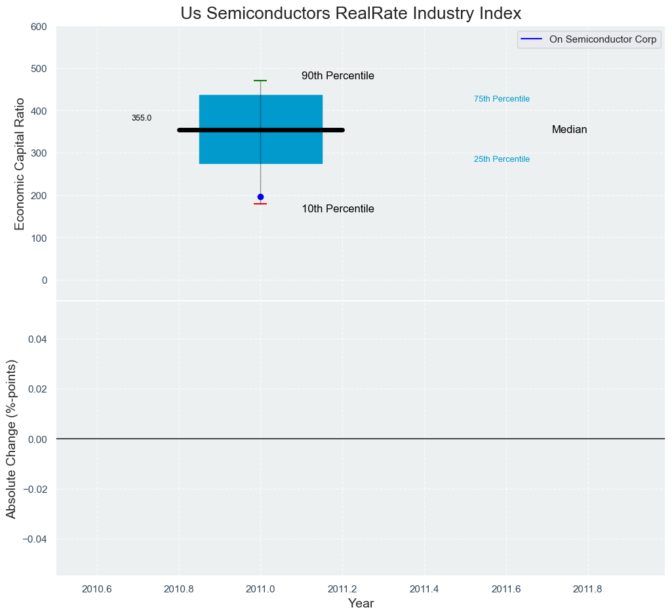Screen dimensions: 672x616
Task: Click the blue interquartile box
Action: click(260, 129)
